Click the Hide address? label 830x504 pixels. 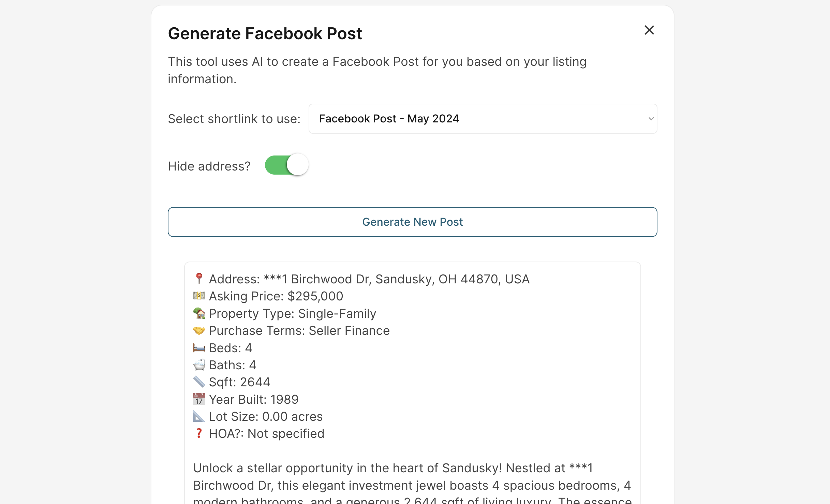(x=209, y=166)
